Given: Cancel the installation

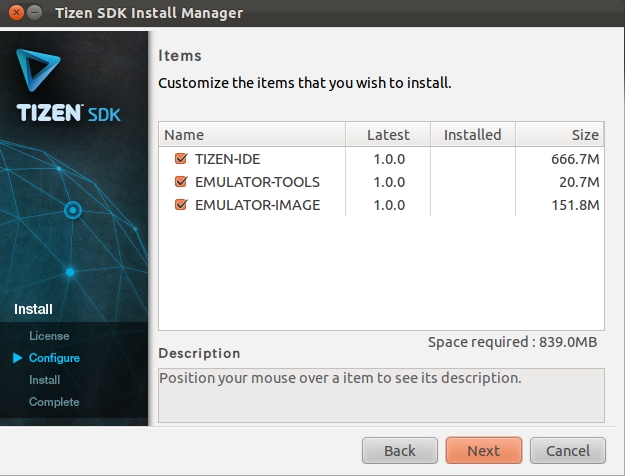Looking at the screenshot, I should [x=568, y=450].
